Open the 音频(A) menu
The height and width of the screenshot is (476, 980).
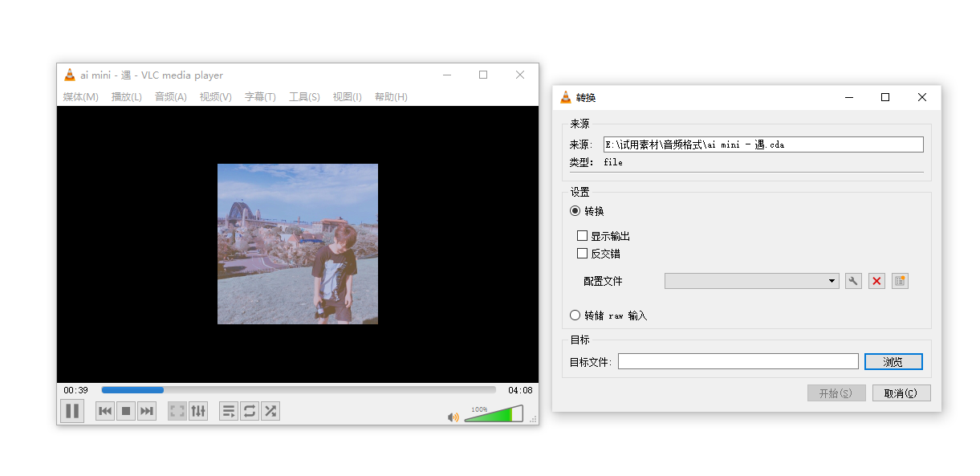click(x=171, y=96)
